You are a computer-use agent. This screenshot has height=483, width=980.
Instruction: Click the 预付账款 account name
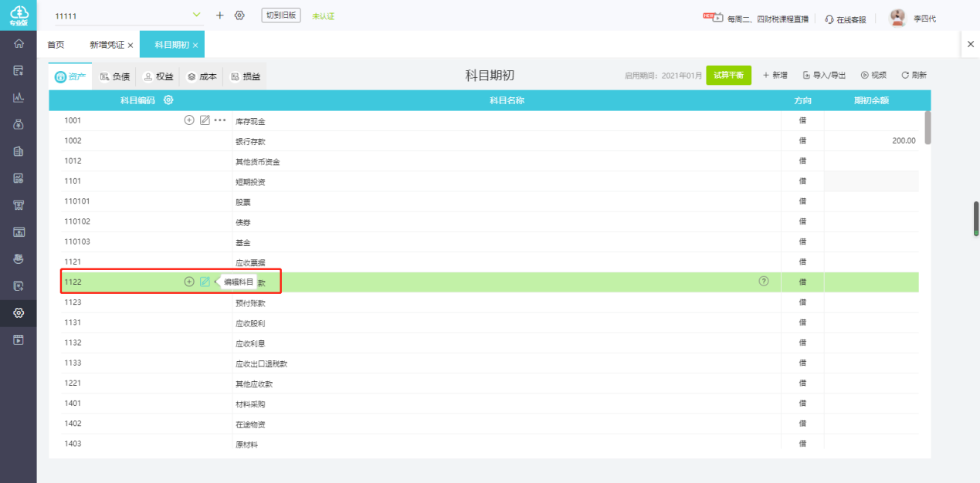point(250,303)
